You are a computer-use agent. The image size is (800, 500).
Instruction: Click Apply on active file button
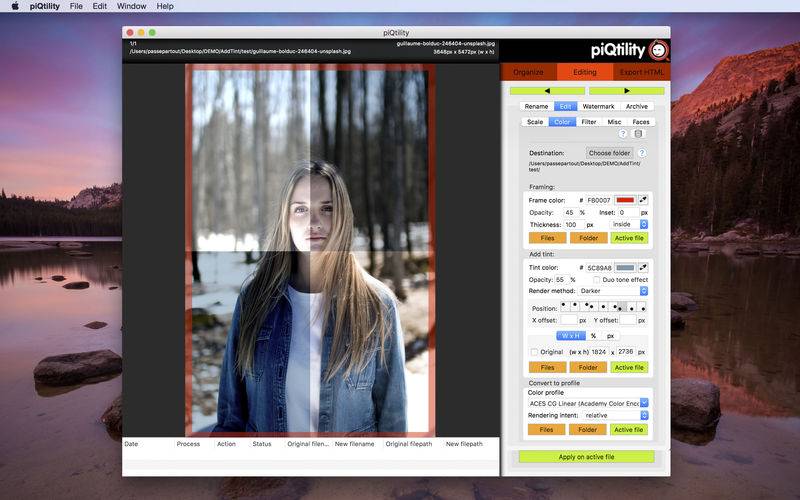586,457
